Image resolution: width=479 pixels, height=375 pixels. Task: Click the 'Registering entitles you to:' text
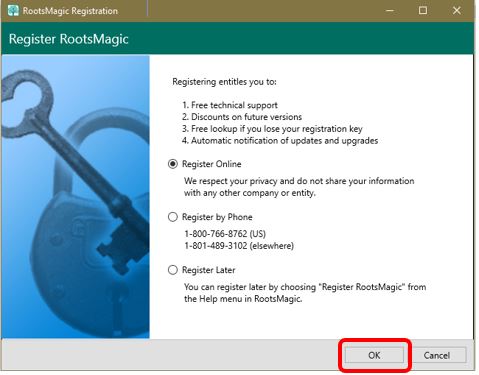(x=224, y=82)
